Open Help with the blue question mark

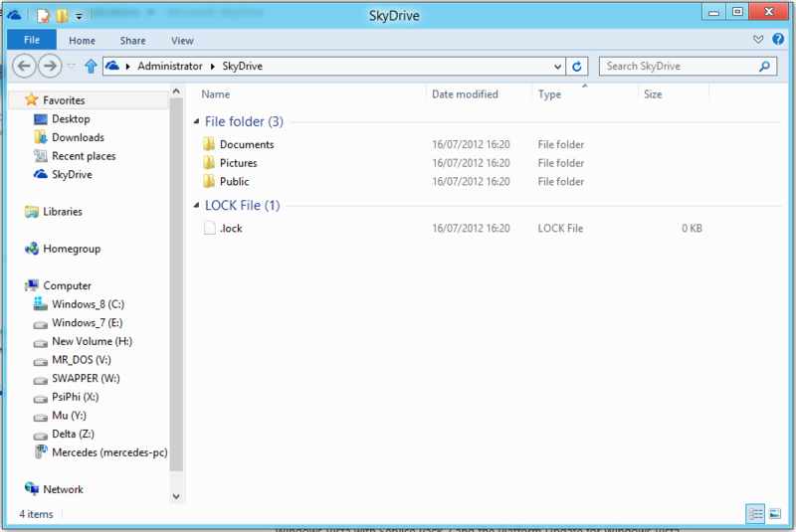click(x=778, y=40)
